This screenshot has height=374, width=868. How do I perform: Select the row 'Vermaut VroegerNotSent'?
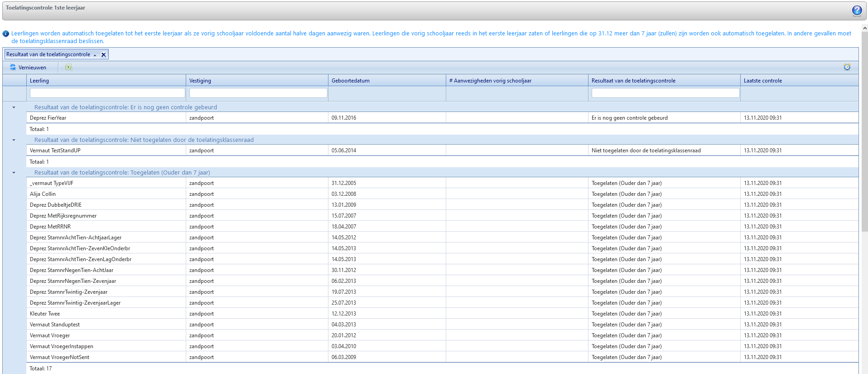pos(442,357)
